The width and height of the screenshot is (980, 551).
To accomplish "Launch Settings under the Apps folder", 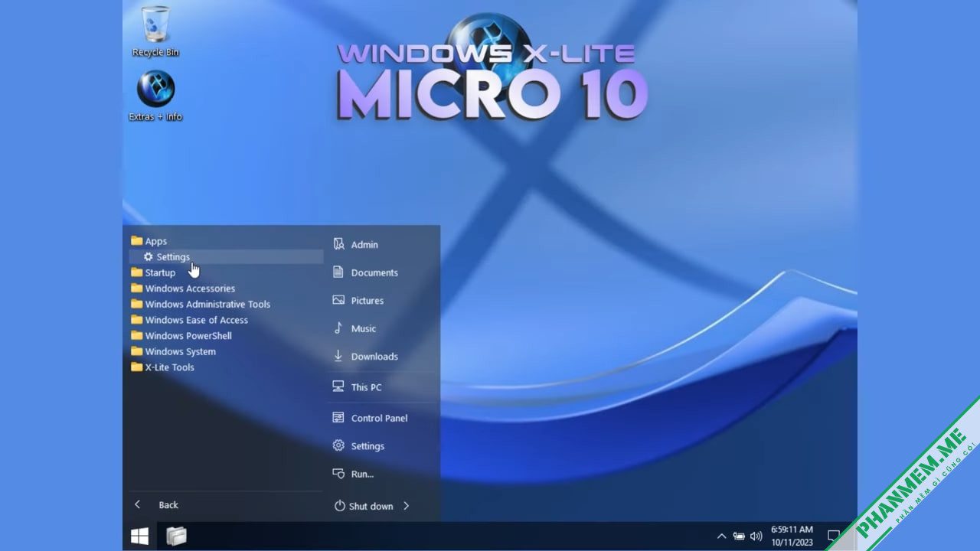I will pyautogui.click(x=226, y=257).
